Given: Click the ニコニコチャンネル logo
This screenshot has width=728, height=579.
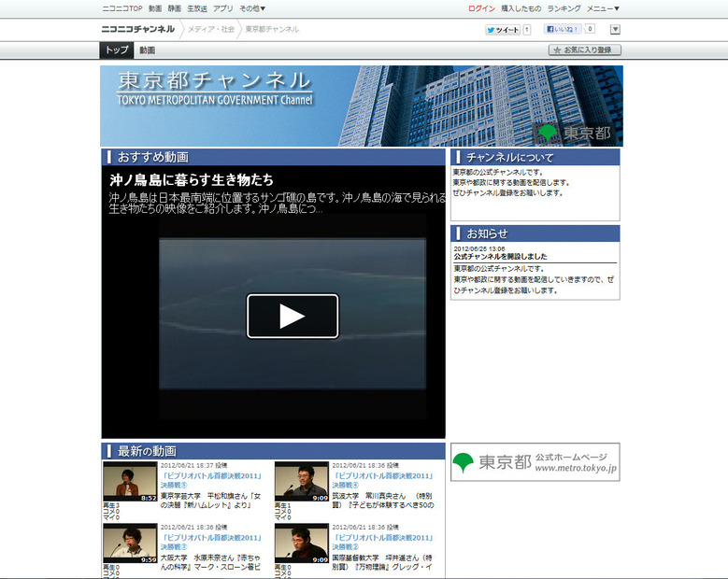Looking at the screenshot, I should coord(137,30).
